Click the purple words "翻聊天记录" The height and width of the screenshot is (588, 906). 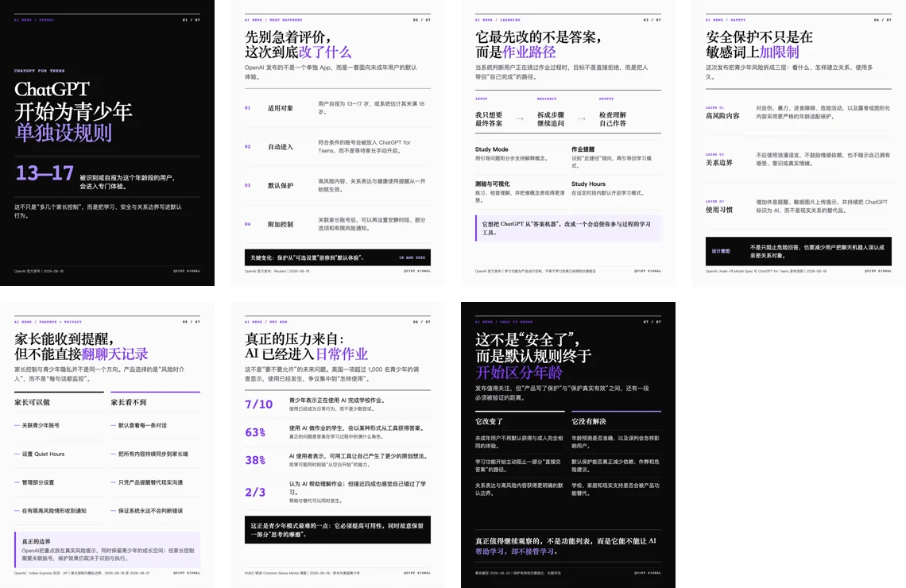tap(115, 354)
